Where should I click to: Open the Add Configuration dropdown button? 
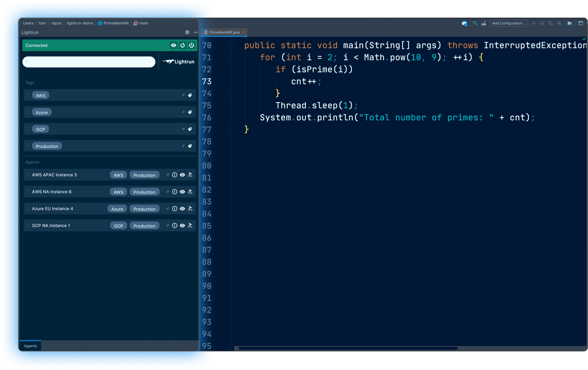click(509, 23)
